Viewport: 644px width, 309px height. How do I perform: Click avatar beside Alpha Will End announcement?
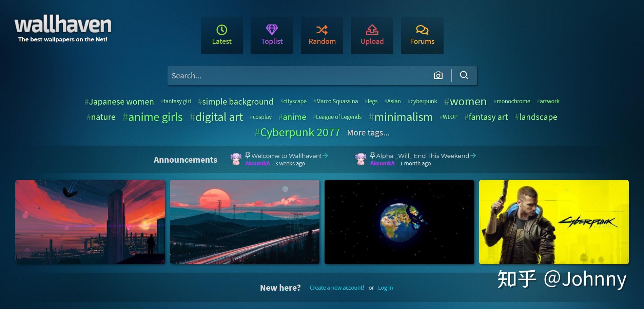(361, 159)
